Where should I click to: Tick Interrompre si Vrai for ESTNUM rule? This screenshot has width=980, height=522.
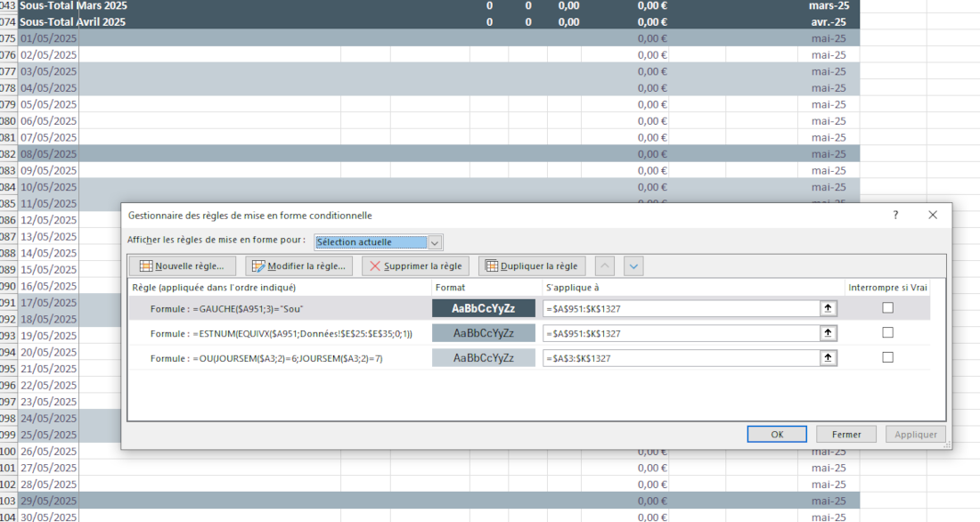887,332
